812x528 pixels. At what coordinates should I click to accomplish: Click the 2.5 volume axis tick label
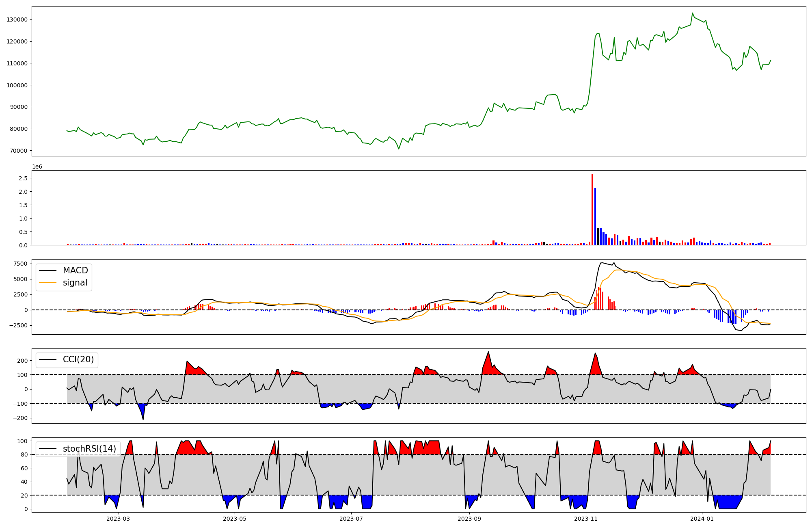(23, 178)
